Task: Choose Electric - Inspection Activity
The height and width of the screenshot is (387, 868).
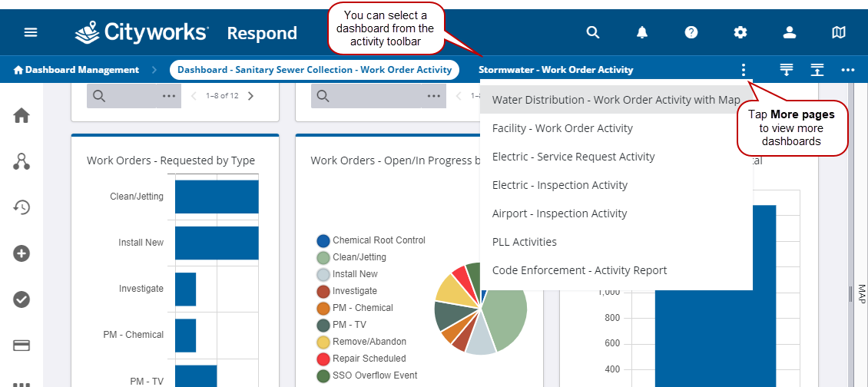Action: (x=616, y=185)
